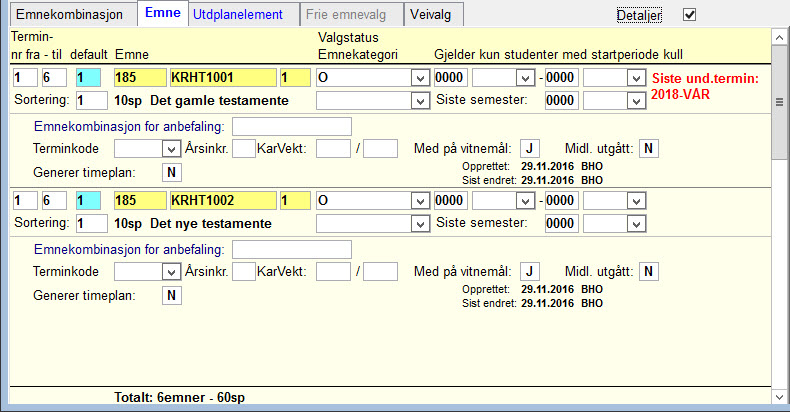Click the Sortering field for Det nye testamente
This screenshot has height=412, width=790.
[92, 224]
